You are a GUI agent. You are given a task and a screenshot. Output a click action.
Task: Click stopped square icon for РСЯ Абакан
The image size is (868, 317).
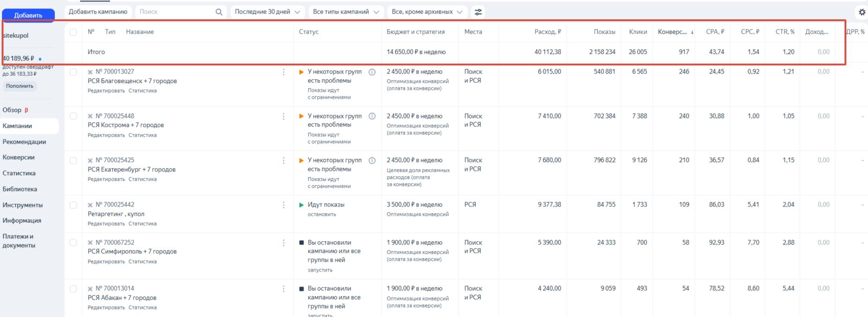click(301, 289)
